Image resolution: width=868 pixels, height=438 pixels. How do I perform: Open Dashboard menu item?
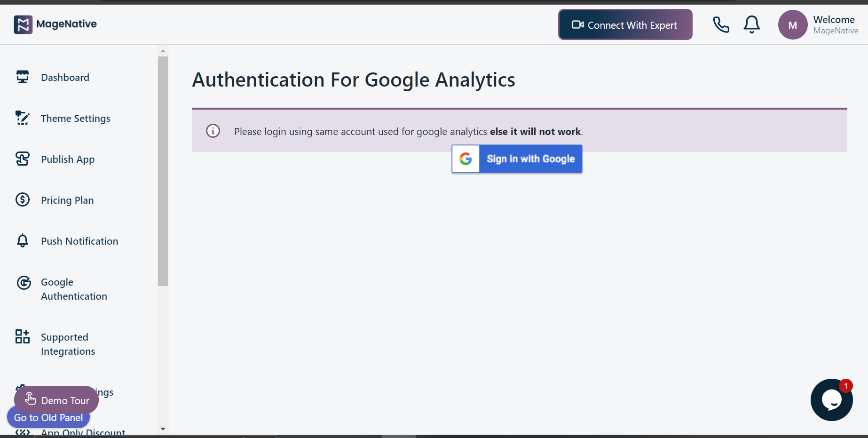65,77
